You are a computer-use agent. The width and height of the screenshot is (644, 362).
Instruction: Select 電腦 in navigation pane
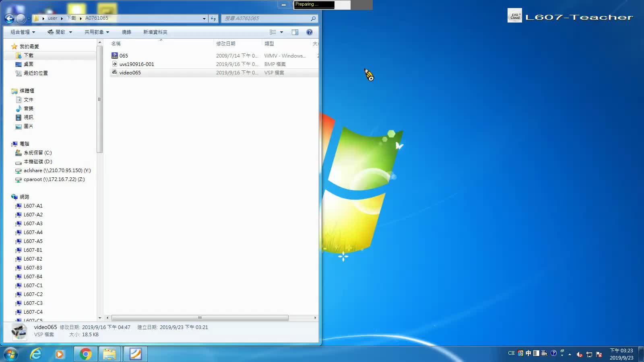[25, 144]
